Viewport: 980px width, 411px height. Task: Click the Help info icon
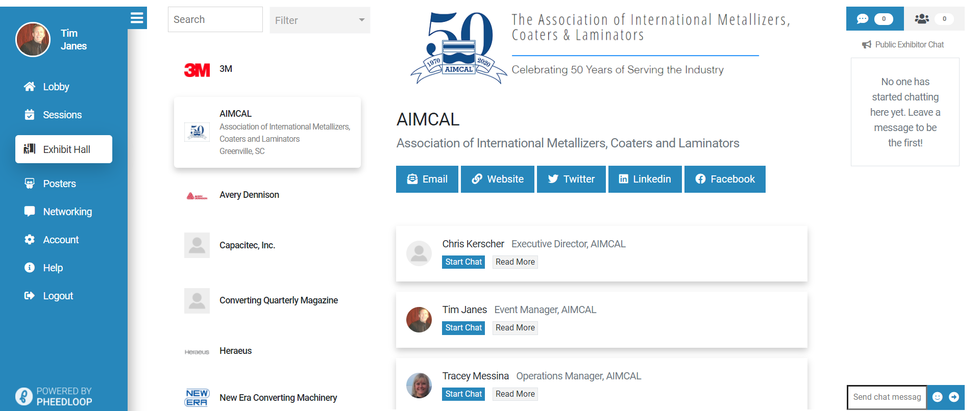coord(30,267)
